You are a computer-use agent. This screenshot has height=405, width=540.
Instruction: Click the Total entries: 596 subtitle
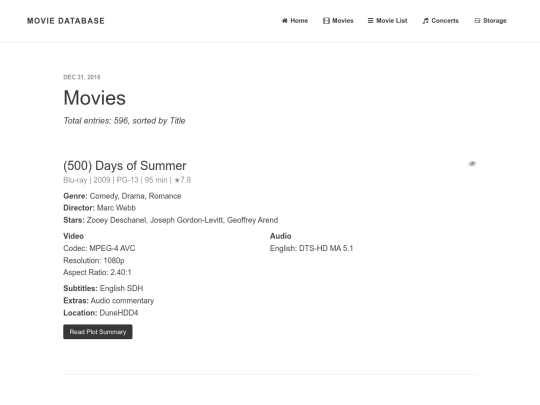[x=124, y=121]
